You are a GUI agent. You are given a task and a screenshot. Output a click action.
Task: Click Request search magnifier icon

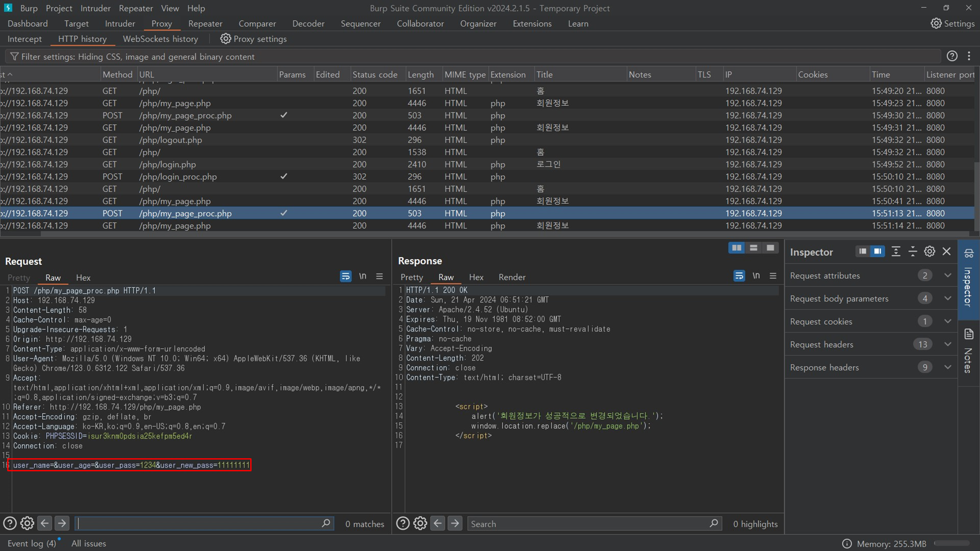pyautogui.click(x=326, y=523)
